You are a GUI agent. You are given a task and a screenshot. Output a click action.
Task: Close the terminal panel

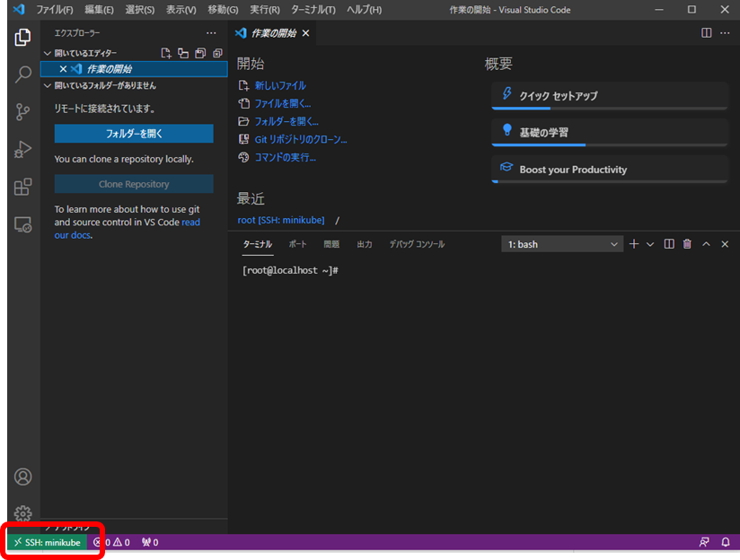(x=725, y=244)
